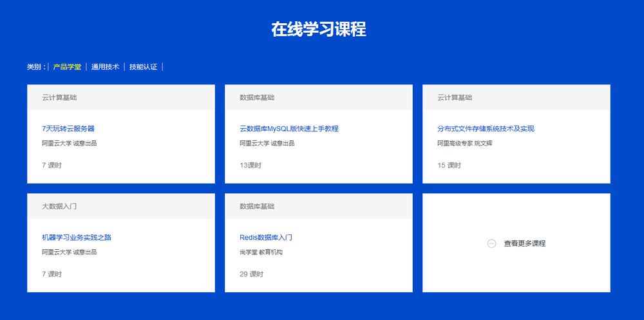Click the 尚学堂 教育机构 author text
Image resolution: width=644 pixels, height=320 pixels.
pyautogui.click(x=261, y=252)
